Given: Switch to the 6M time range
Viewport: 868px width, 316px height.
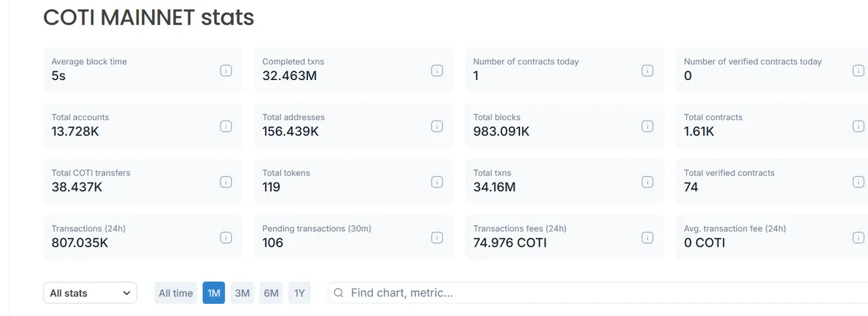Looking at the screenshot, I should click(x=271, y=293).
